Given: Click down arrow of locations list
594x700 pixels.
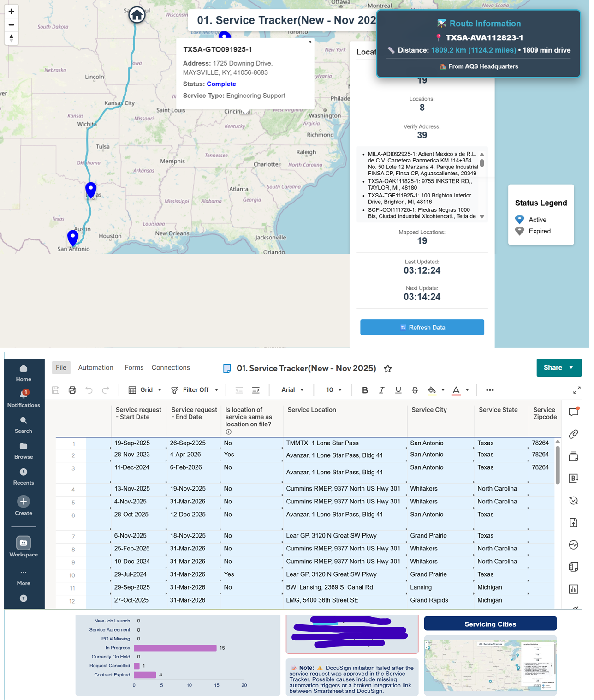Looking at the screenshot, I should (x=482, y=216).
